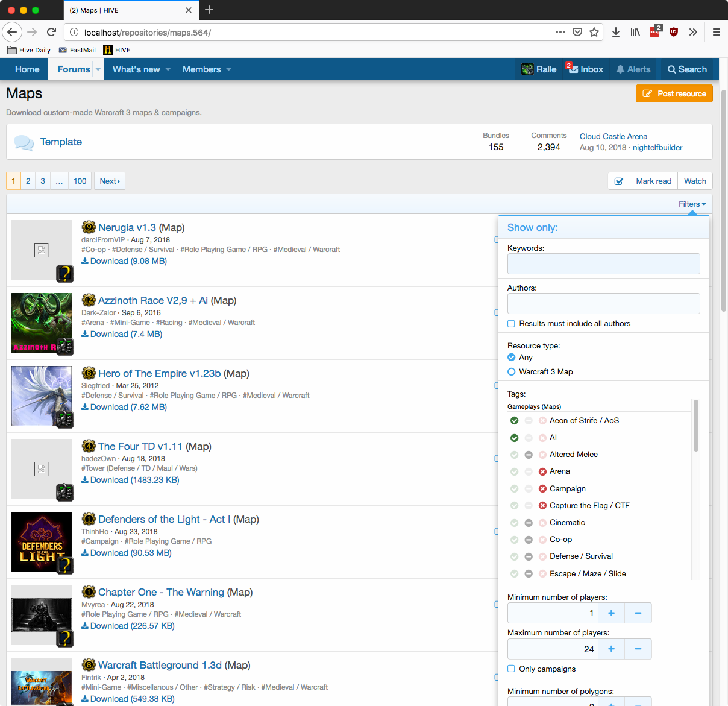Click the Authors filter input field
This screenshot has width=728, height=706.
604,303
